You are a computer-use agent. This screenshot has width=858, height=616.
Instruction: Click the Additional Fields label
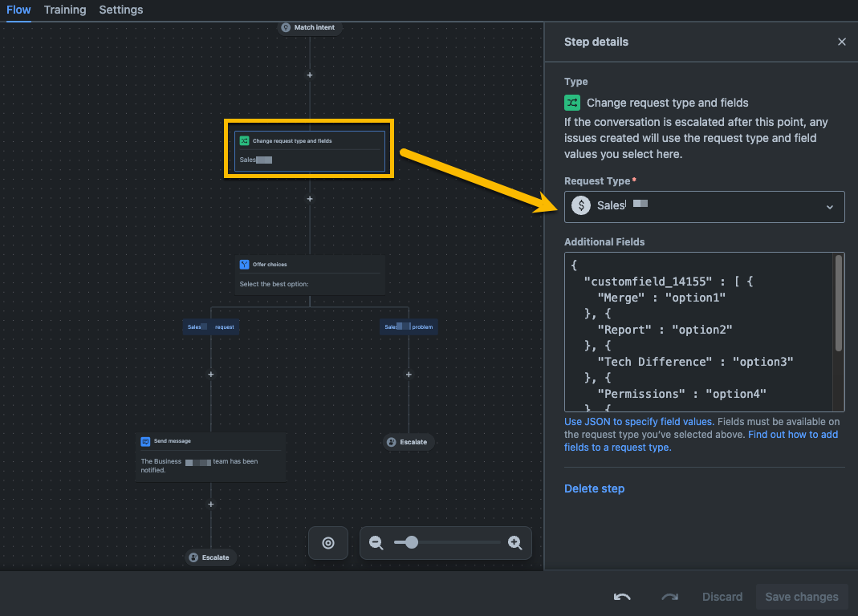point(604,241)
